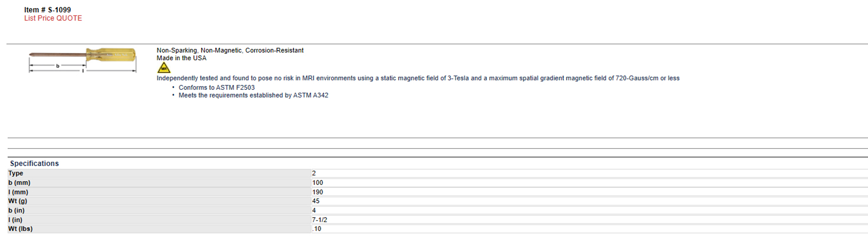868x241 pixels.
Task: Click the Made in the USA text
Action: [x=182, y=58]
